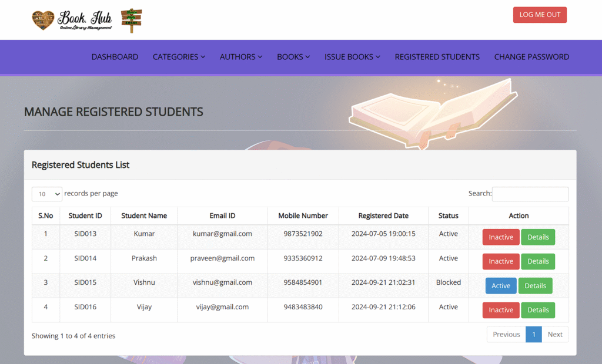Log out using LOG ME OUT button
602x364 pixels.
540,15
